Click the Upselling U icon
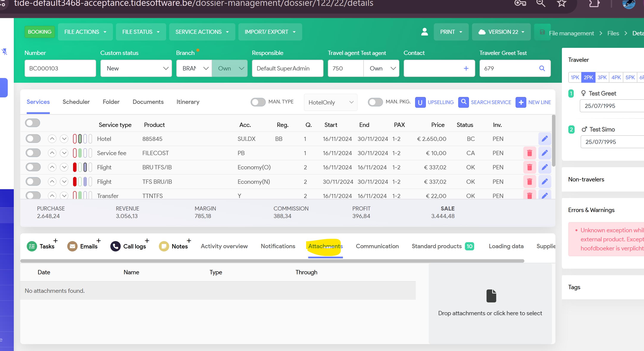This screenshot has height=351, width=644. coord(420,102)
